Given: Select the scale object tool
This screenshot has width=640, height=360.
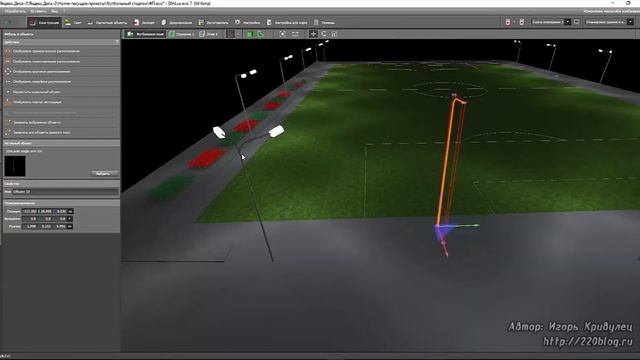Looking at the screenshot, I should point(334,34).
